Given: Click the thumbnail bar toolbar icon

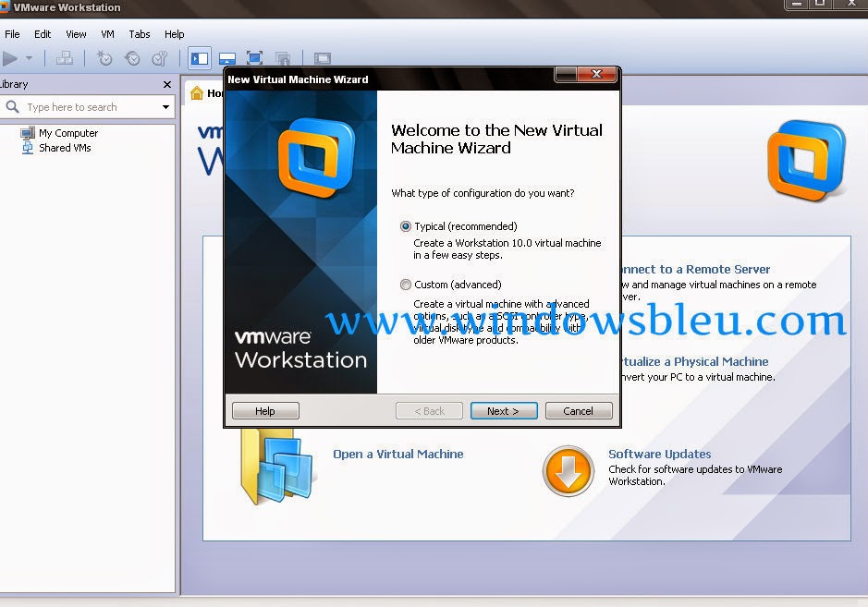Looking at the screenshot, I should [227, 58].
